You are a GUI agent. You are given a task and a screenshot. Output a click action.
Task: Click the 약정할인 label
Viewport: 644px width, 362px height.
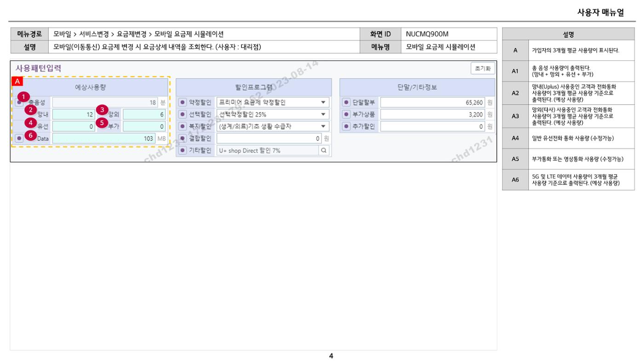tap(200, 102)
